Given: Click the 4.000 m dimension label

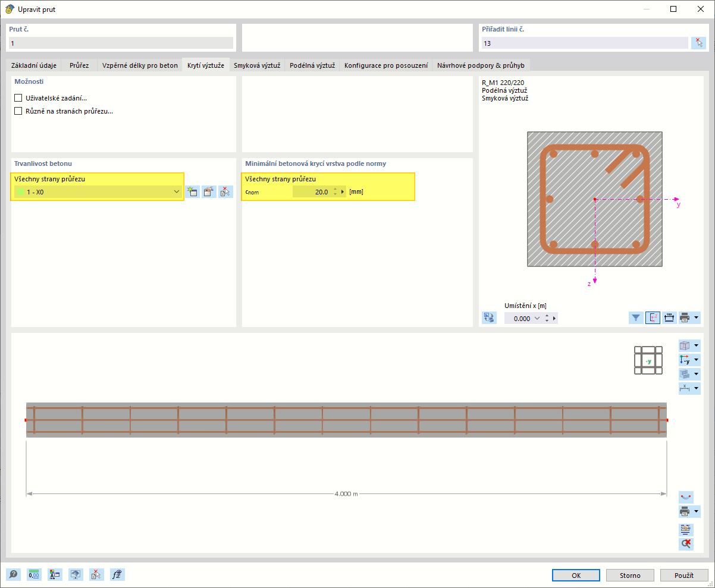Looking at the screenshot, I should pos(346,494).
